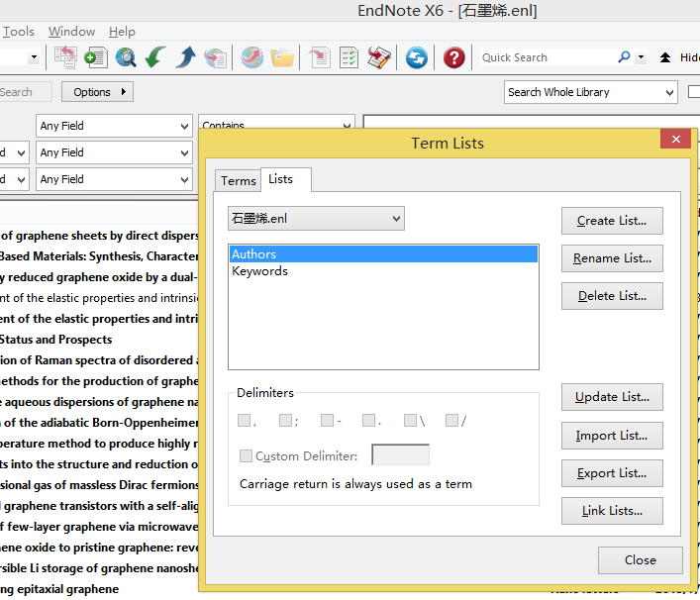Viewport: 700px width, 600px height.
Task: Click the Close button in Term Lists
Action: point(641,560)
